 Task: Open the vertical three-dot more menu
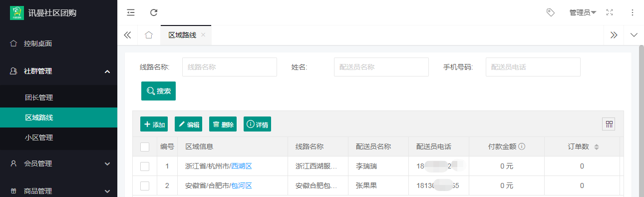point(633,12)
